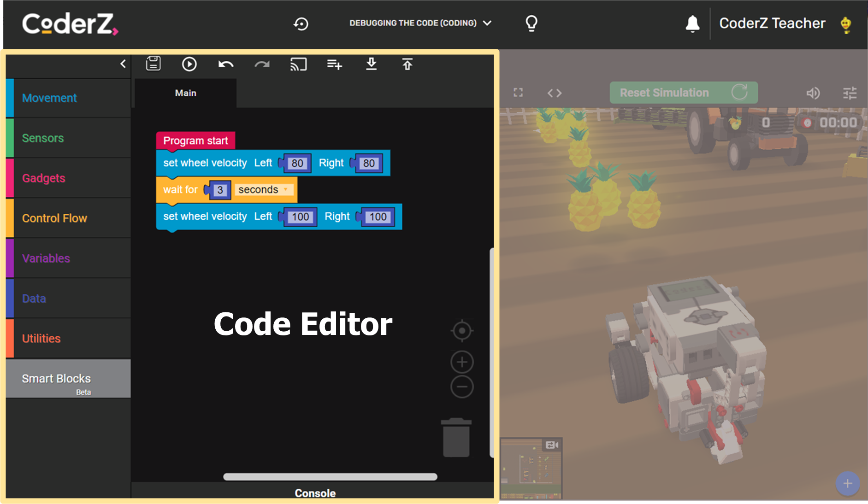Center the workspace with crosshair icon
868x504 pixels.
462,330
